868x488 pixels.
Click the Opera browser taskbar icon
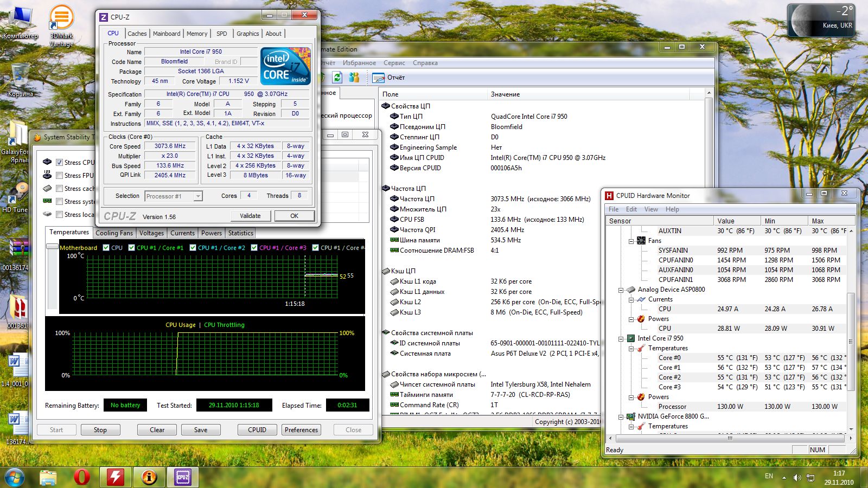point(81,477)
